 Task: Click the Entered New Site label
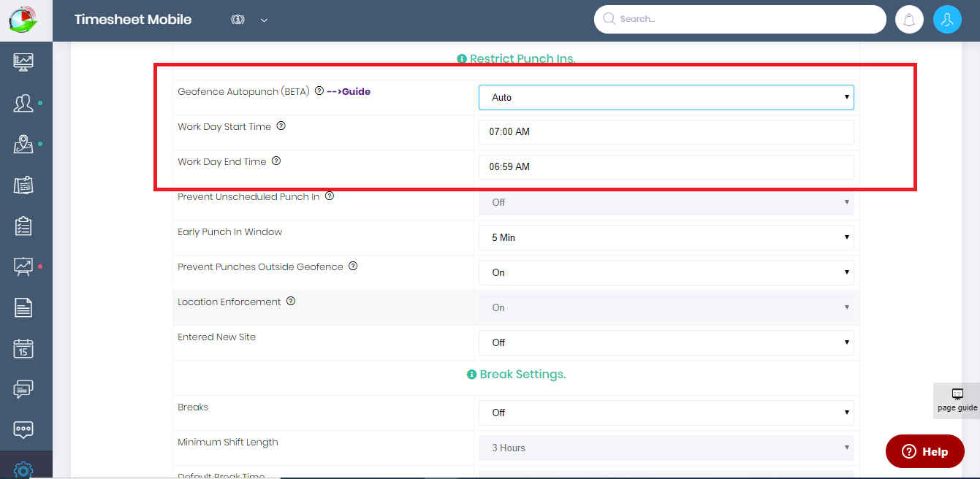click(217, 337)
